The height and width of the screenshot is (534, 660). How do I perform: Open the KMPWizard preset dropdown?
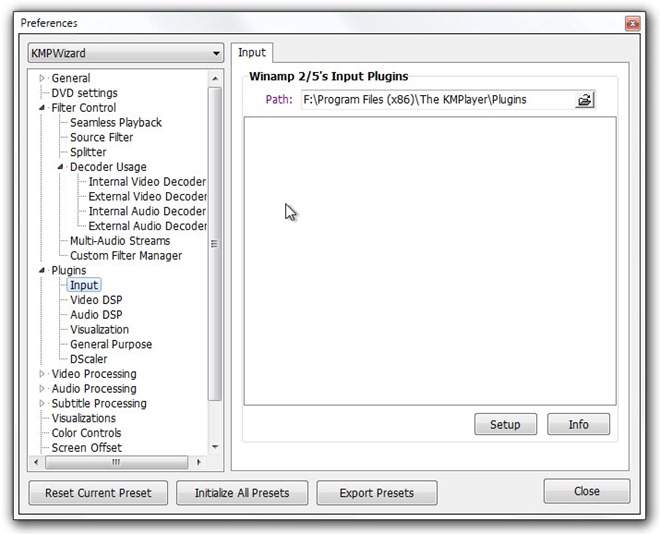tap(125, 53)
